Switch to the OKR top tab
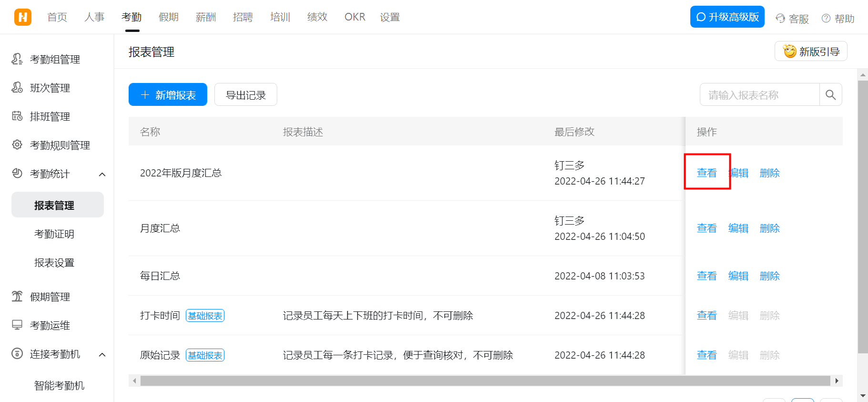868x402 pixels. click(x=354, y=17)
